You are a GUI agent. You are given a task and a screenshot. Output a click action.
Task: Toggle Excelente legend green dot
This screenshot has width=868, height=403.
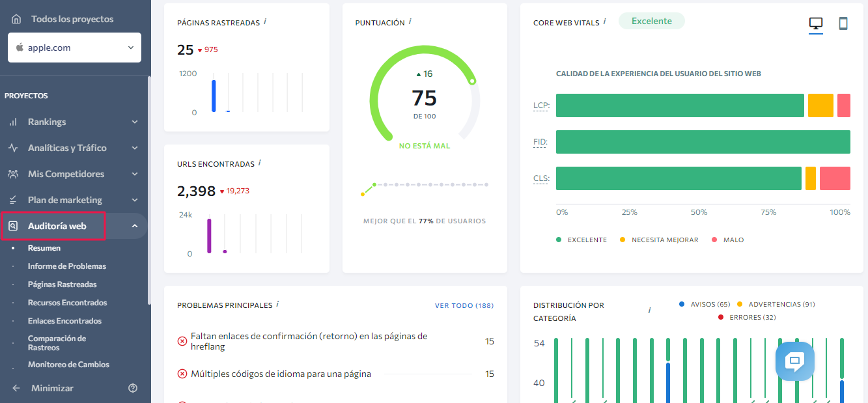coord(559,240)
